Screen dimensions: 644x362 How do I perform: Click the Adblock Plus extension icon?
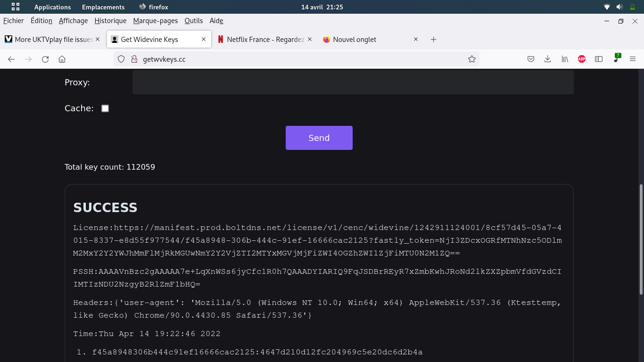[x=582, y=59]
